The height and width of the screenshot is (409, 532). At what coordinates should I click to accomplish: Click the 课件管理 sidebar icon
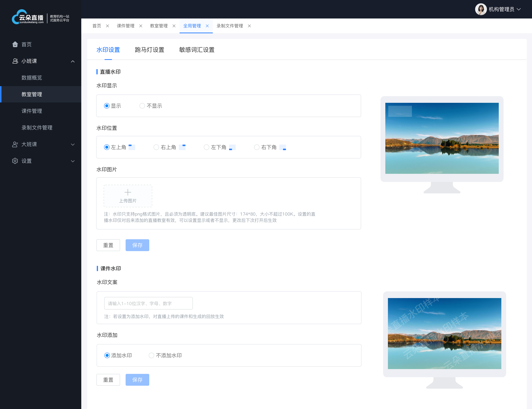coord(32,111)
